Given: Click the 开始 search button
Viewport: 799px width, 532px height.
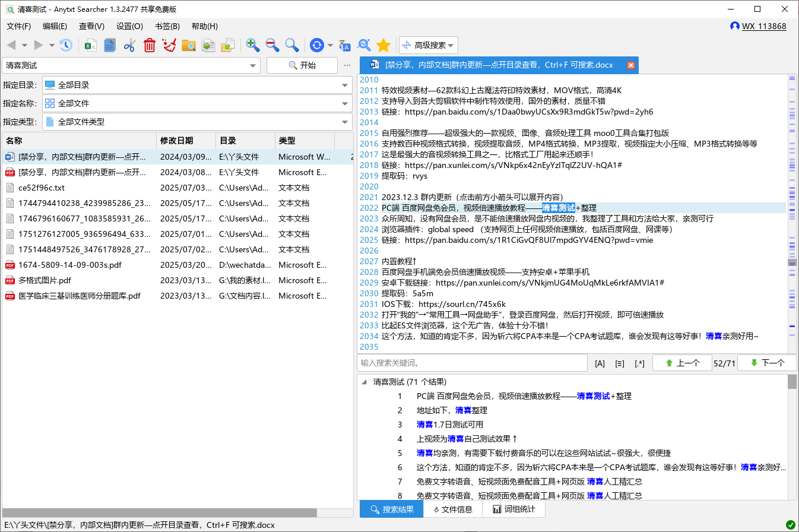Looking at the screenshot, I should [302, 65].
